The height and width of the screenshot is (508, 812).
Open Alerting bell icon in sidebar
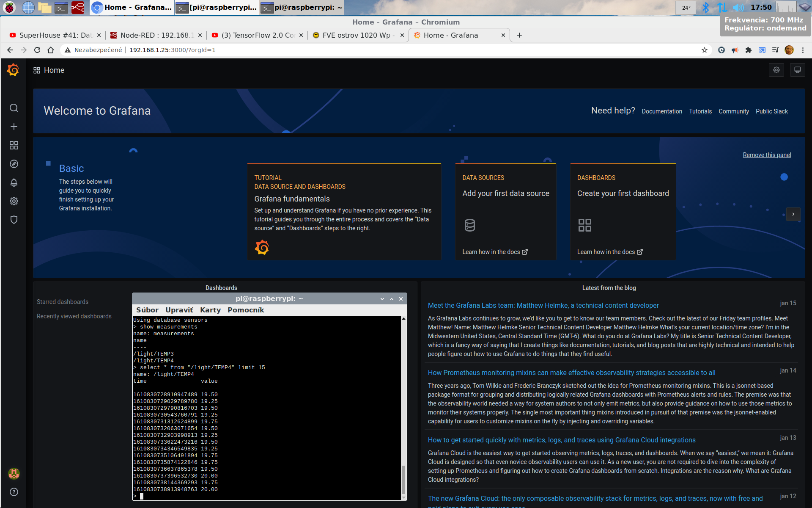click(x=14, y=182)
